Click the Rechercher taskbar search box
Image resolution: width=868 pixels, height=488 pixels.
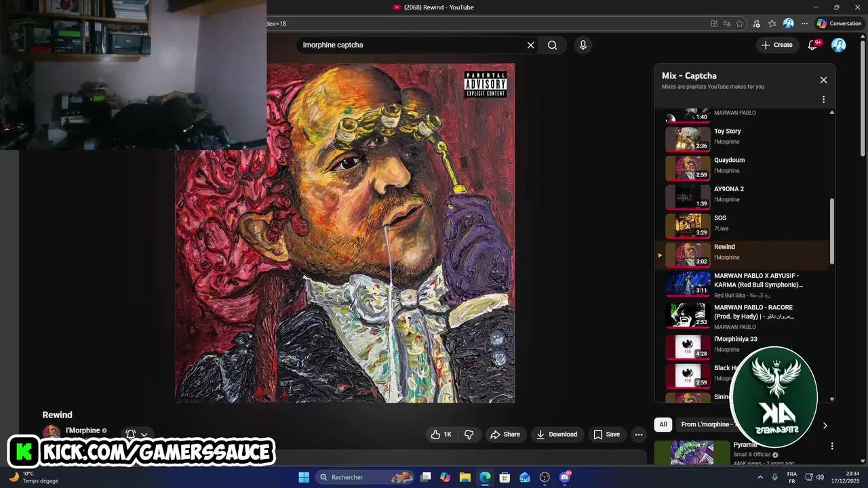tap(366, 477)
